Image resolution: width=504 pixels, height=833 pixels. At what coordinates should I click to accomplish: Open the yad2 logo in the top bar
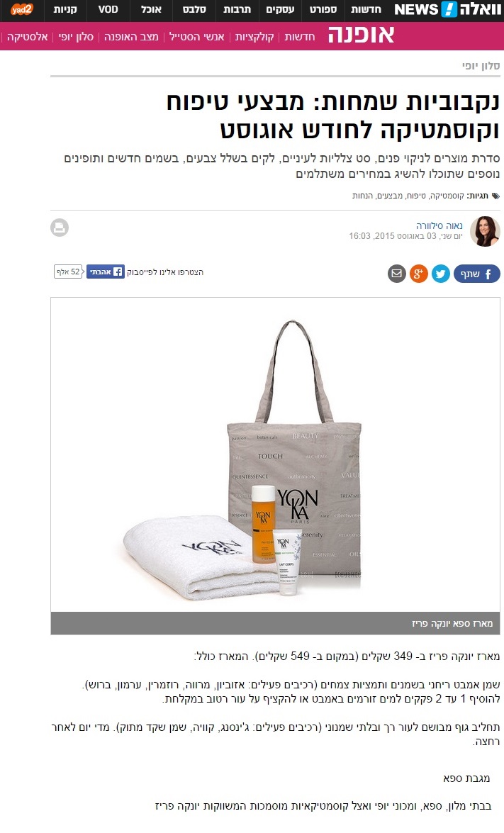22,9
